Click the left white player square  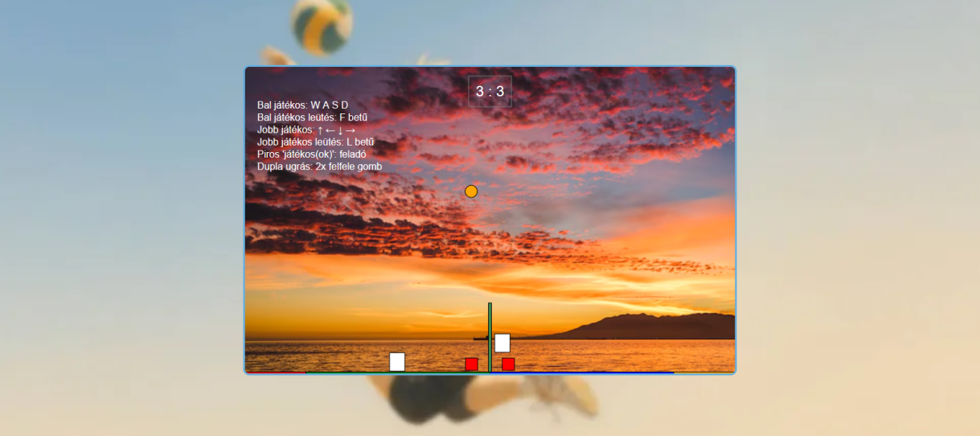click(397, 362)
